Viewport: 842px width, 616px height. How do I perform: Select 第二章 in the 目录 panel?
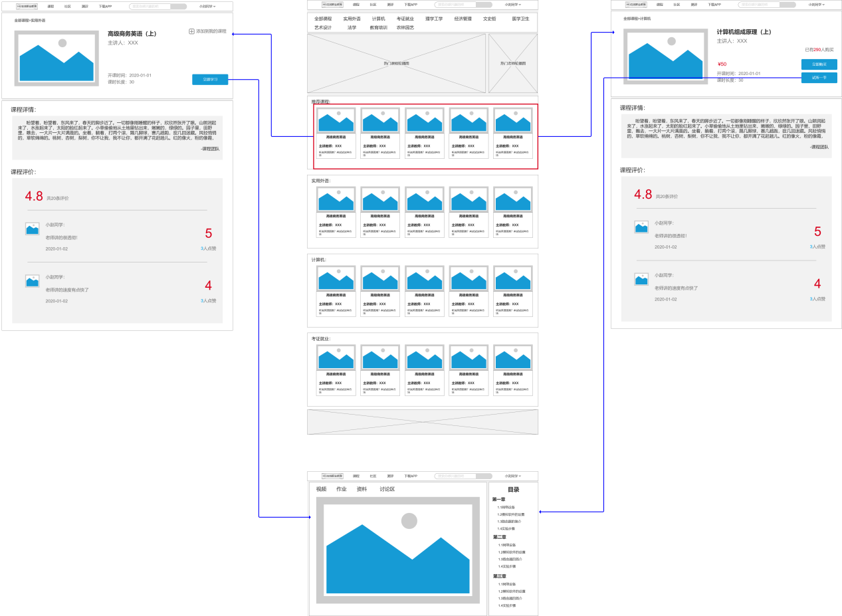pyautogui.click(x=500, y=537)
